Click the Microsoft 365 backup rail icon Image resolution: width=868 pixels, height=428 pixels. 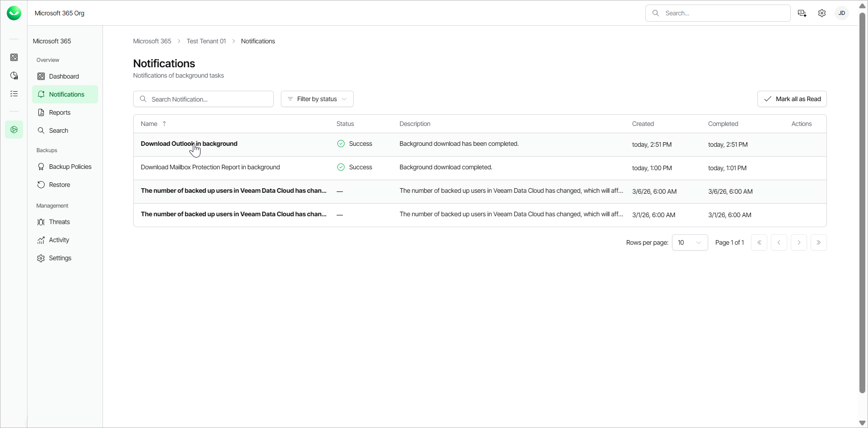tap(14, 130)
